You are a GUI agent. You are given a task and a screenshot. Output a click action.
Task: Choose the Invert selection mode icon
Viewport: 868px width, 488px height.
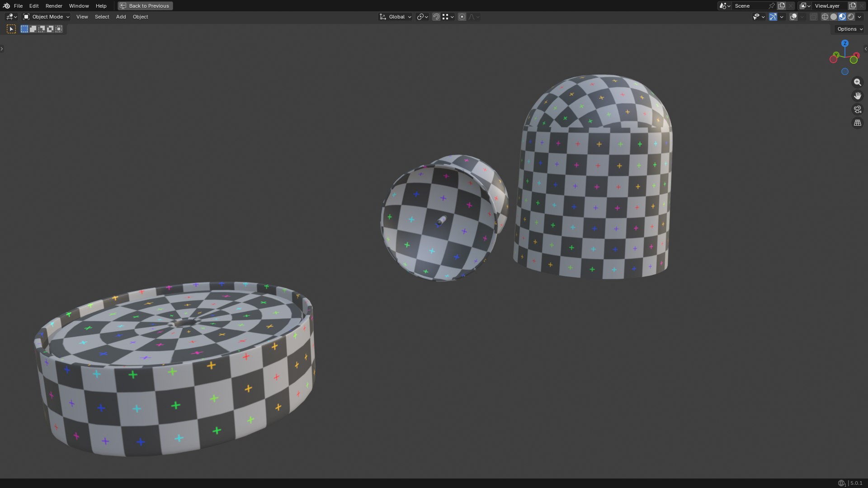50,29
